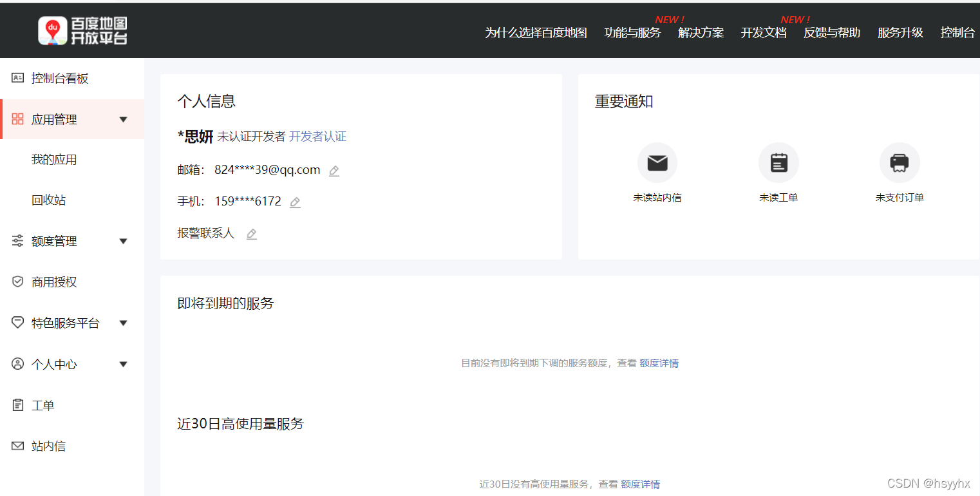The width and height of the screenshot is (980, 496).
Task: Click the 未读工单 label
Action: point(778,198)
